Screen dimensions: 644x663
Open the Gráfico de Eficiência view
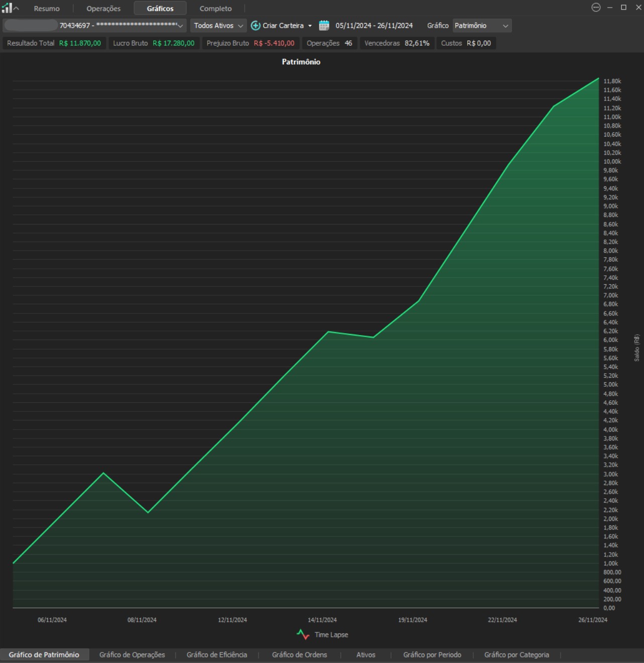217,654
